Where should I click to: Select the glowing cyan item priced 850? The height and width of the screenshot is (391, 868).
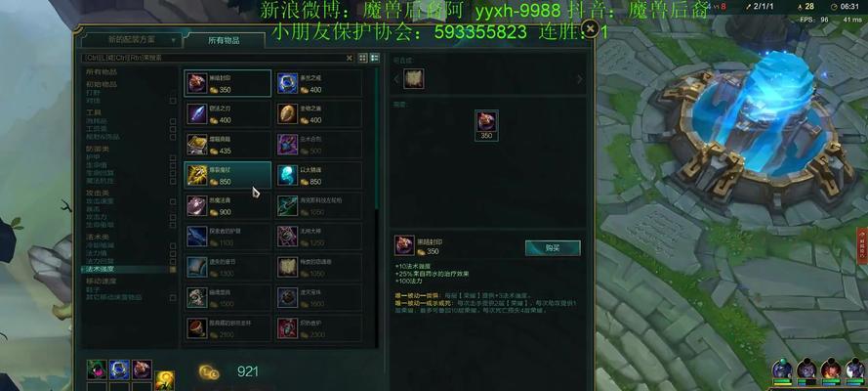(319, 175)
